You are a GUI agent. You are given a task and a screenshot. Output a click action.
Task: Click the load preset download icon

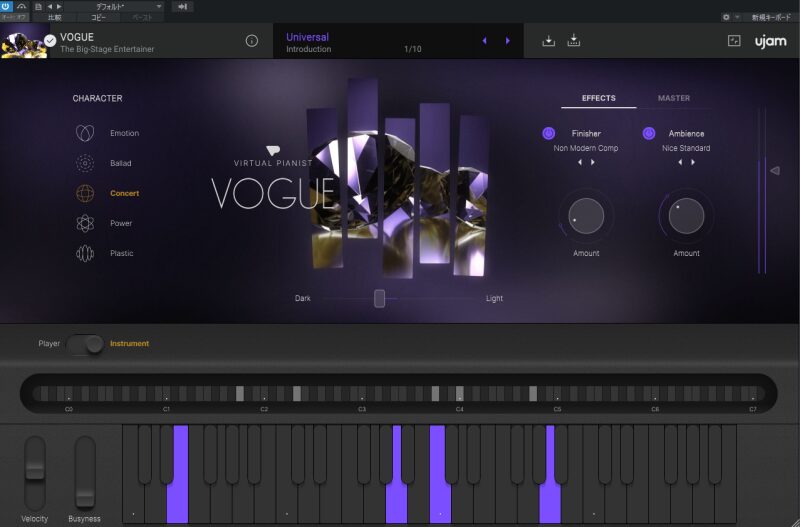pyautogui.click(x=548, y=41)
